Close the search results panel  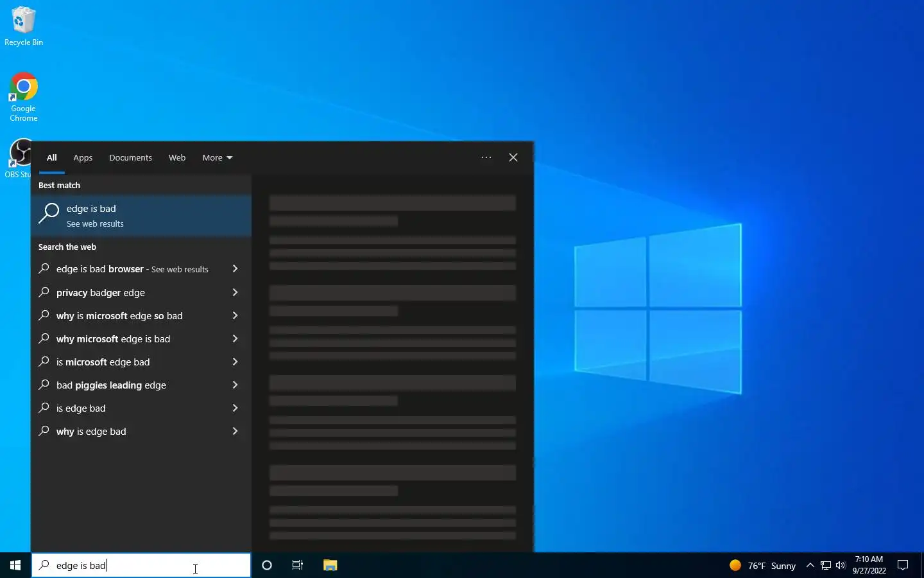[x=513, y=157]
